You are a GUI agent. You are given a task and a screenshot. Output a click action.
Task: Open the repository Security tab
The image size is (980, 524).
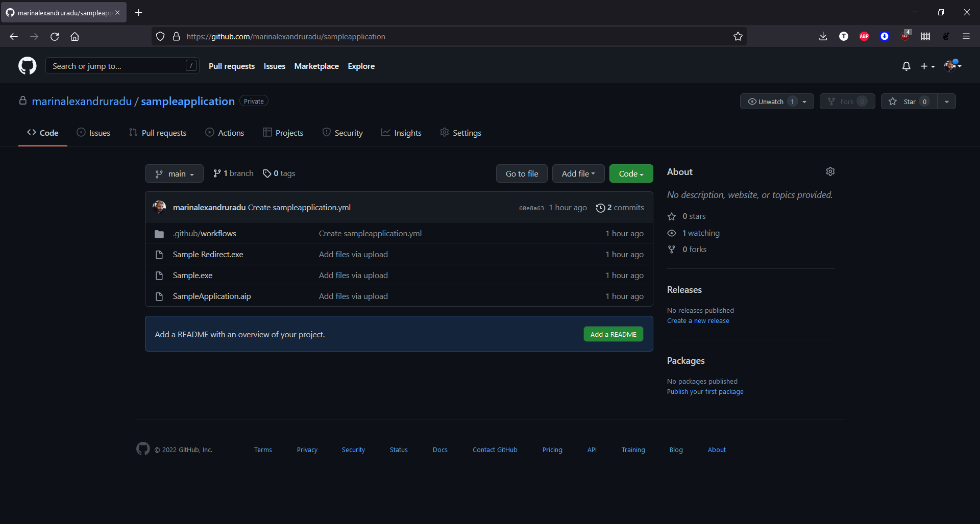[342, 133]
